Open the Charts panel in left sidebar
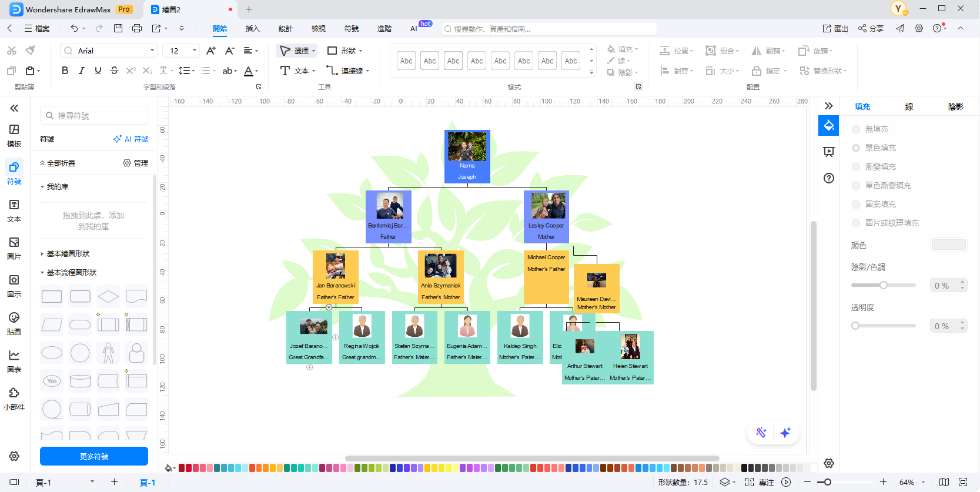This screenshot has width=980, height=492. (x=14, y=361)
